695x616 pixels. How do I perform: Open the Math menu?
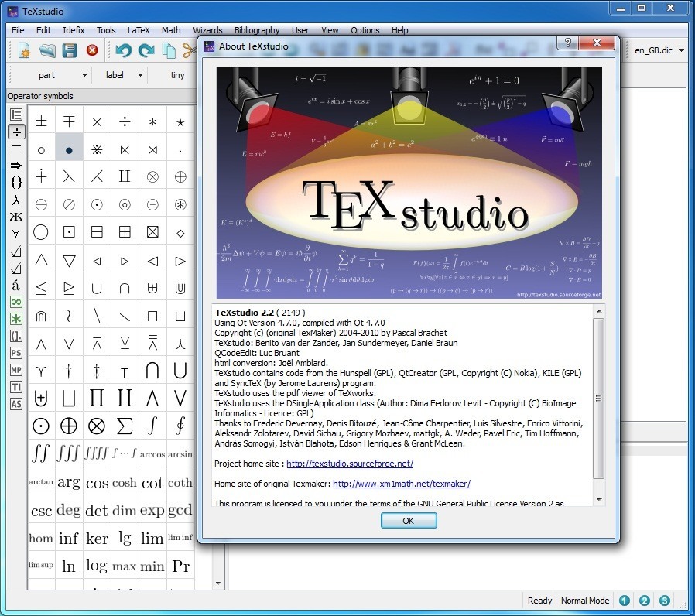click(x=171, y=30)
